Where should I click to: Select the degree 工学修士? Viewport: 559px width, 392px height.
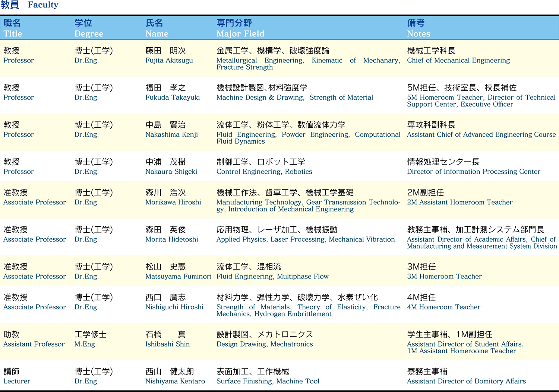tap(91, 335)
